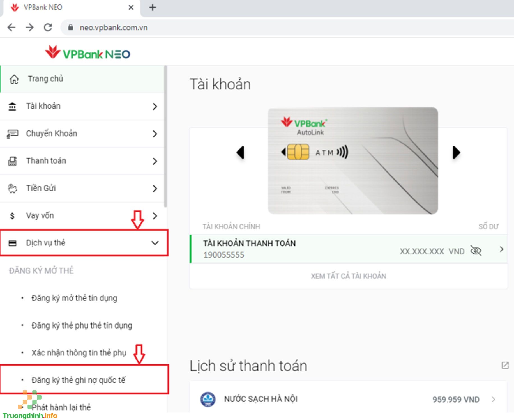Screen dimensions: 514x420
Task: Reload the page with the refresh icon
Action: point(48,27)
